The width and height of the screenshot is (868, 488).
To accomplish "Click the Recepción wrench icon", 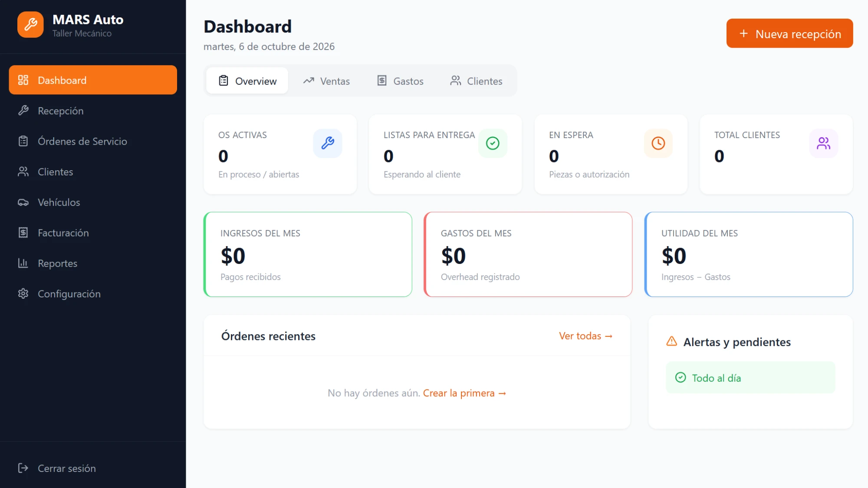I will click(23, 110).
